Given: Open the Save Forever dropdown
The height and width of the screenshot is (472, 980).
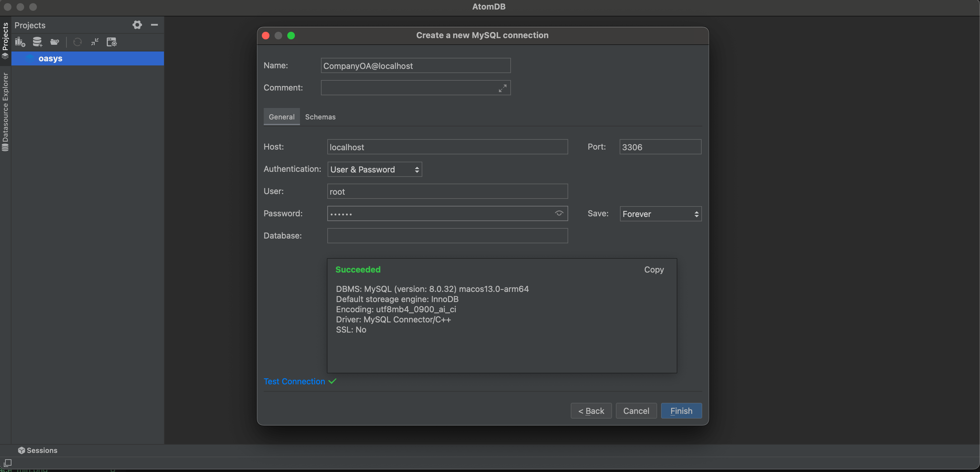Looking at the screenshot, I should 660,214.
